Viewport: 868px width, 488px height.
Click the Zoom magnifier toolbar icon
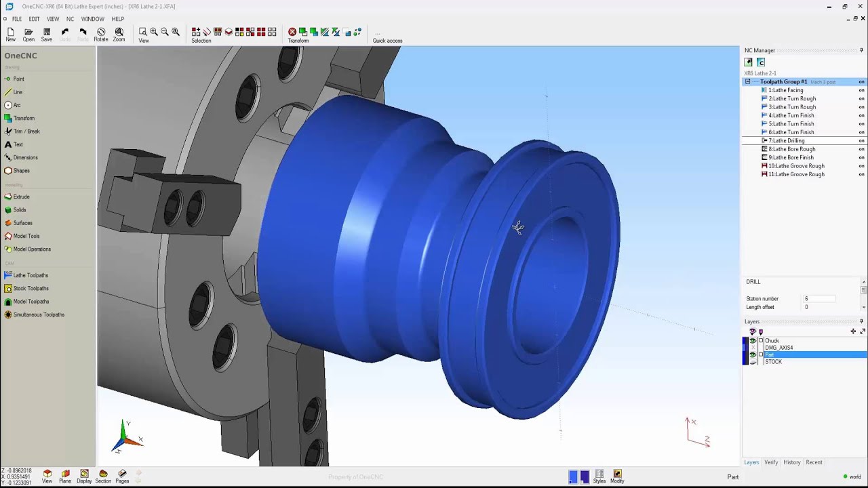(119, 35)
